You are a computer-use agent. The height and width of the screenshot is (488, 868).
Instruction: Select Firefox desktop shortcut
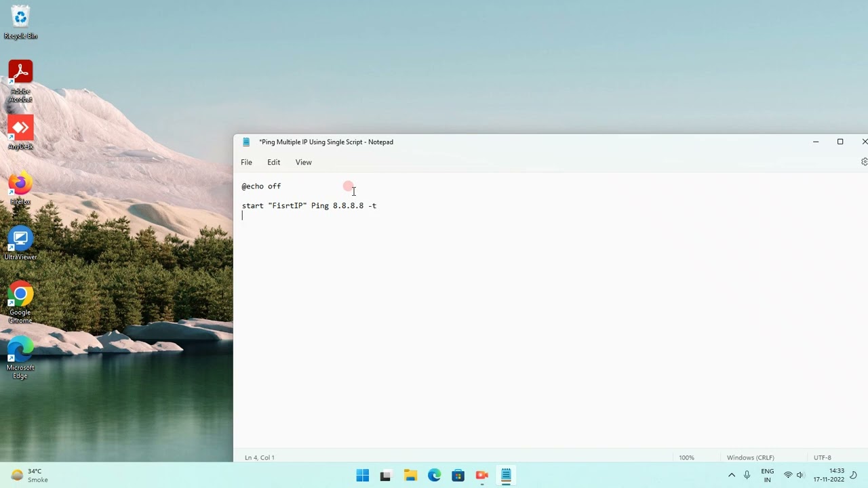20,188
